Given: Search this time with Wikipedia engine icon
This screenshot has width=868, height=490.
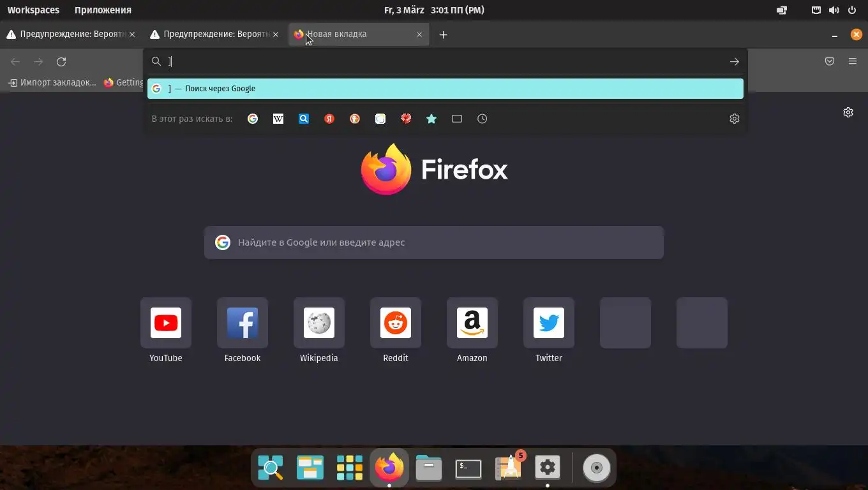Looking at the screenshot, I should [278, 119].
